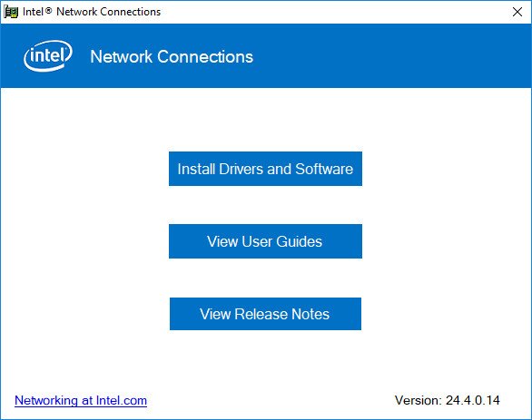Click the Network Connections banner heading
This screenshot has width=532, height=420.
pyautogui.click(x=172, y=56)
